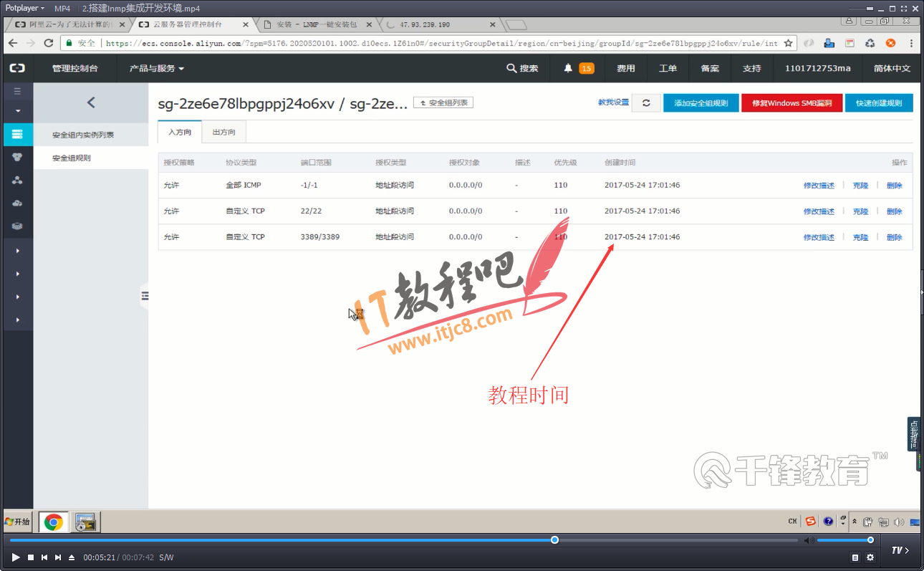Open the Potplayer main menu dropdown
The width and height of the screenshot is (924, 571).
click(x=25, y=8)
